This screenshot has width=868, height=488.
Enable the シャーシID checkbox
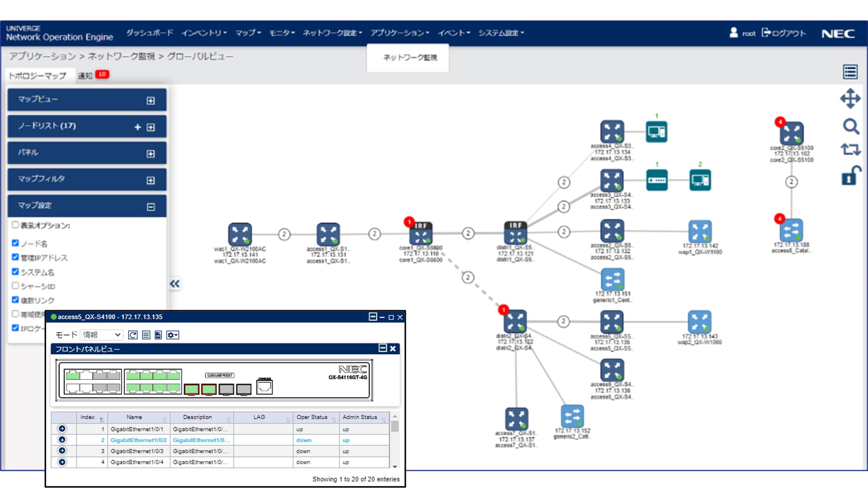point(15,286)
